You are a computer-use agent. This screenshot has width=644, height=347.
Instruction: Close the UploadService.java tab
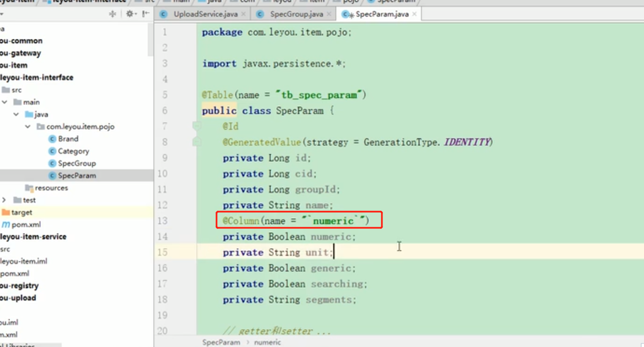(244, 14)
